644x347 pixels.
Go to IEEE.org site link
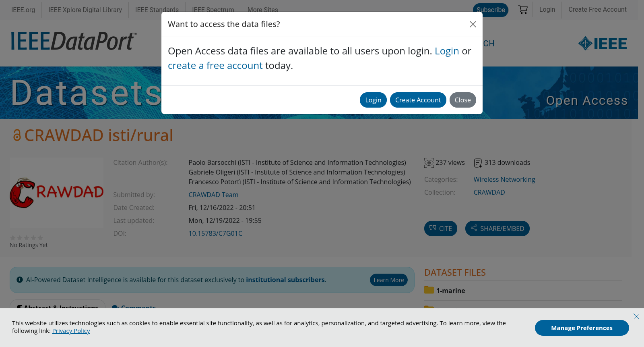point(23,10)
